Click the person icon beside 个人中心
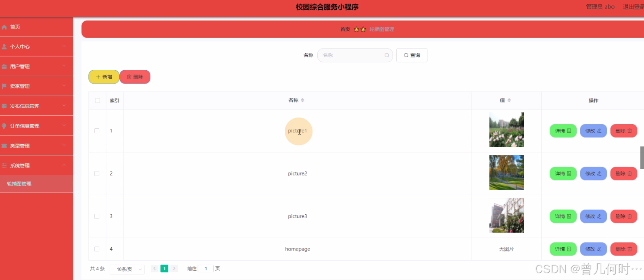 tap(4, 47)
